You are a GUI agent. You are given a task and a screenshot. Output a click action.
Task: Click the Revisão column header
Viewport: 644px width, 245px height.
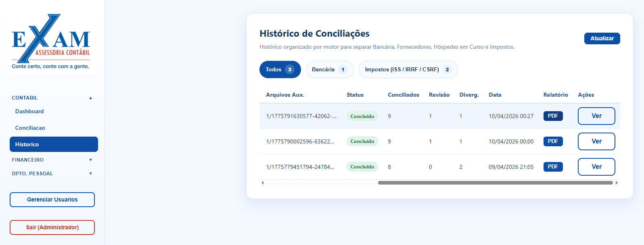click(x=439, y=95)
